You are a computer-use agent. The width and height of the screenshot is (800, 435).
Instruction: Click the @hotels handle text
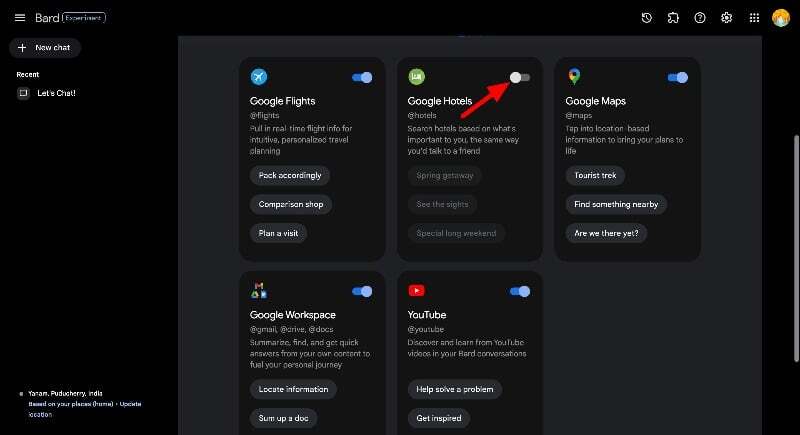[x=422, y=116]
